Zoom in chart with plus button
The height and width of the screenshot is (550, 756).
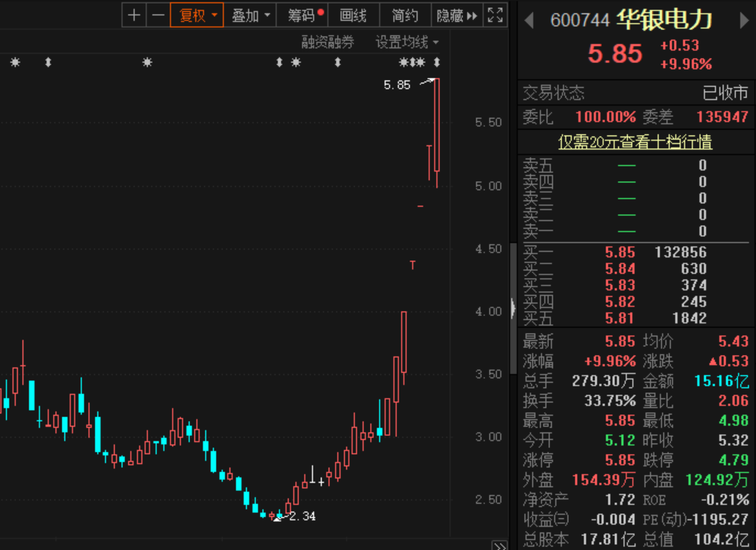tap(134, 15)
